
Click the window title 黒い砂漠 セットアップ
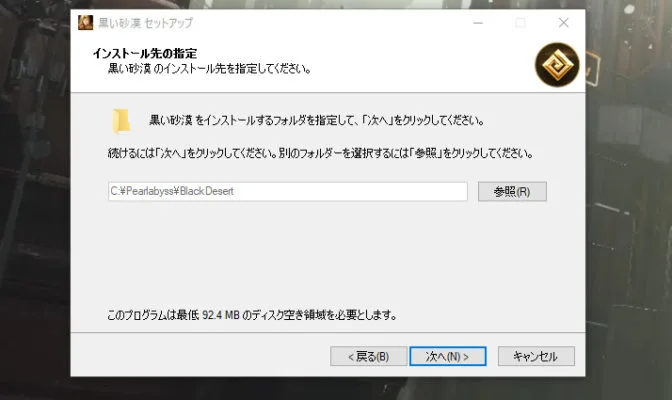146,23
